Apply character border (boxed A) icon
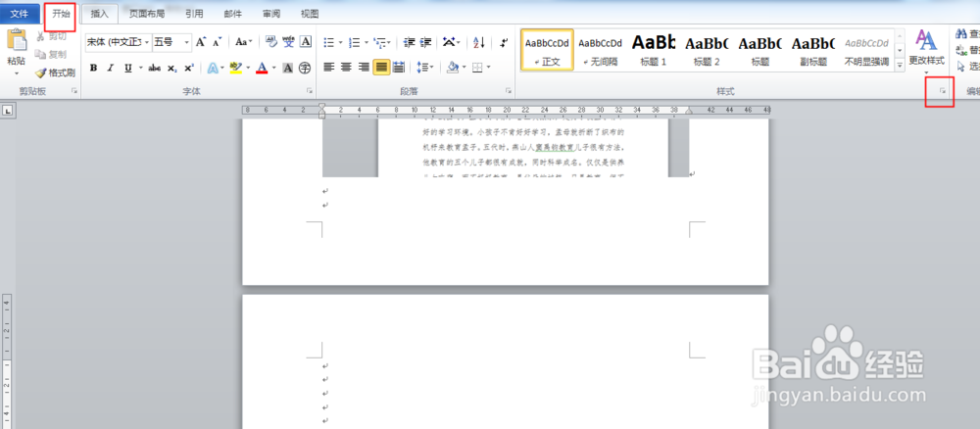Image resolution: width=980 pixels, height=429 pixels. pos(306,42)
